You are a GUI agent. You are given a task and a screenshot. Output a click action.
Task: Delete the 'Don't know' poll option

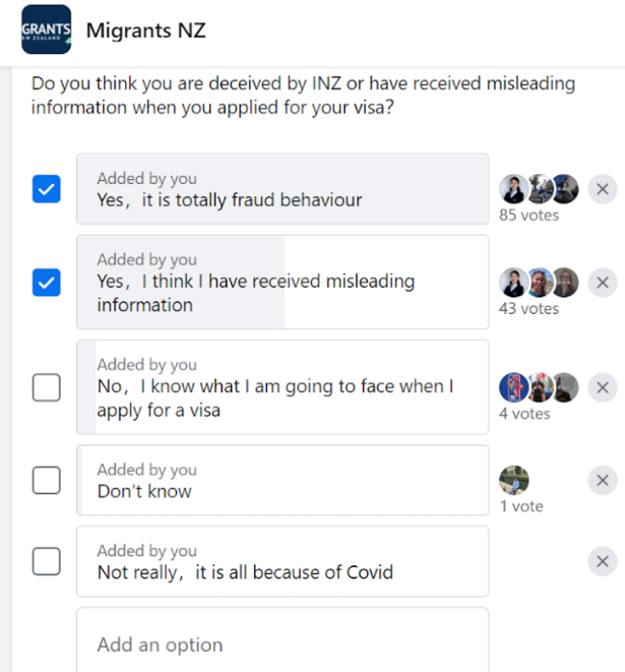point(602,479)
